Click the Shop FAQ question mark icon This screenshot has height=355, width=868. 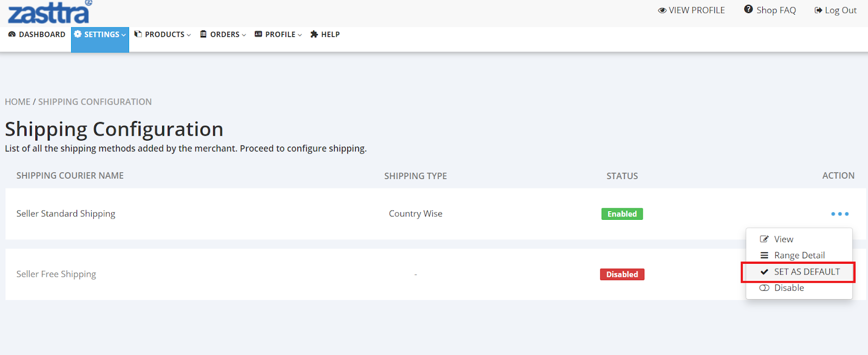coord(749,9)
